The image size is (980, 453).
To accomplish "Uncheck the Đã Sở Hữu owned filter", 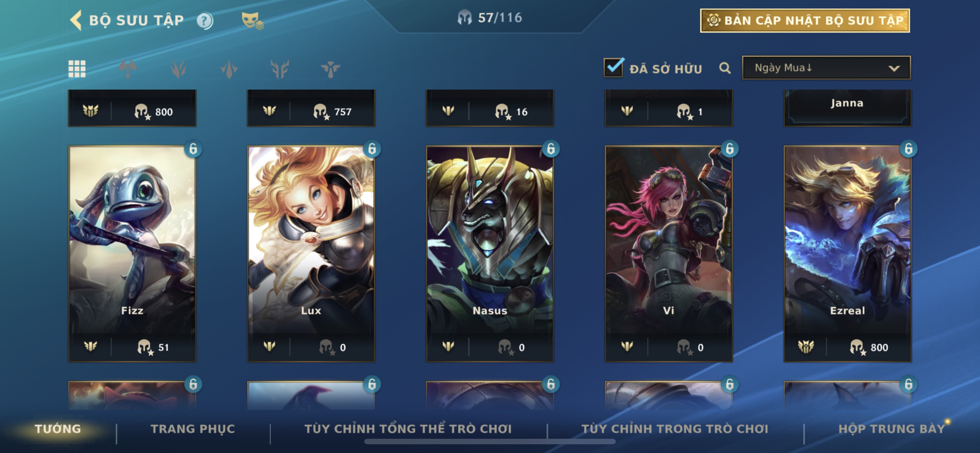I will point(614,67).
